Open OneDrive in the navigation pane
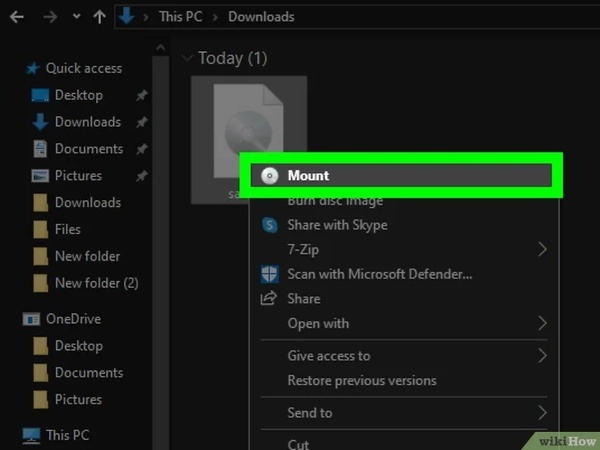 click(x=73, y=319)
